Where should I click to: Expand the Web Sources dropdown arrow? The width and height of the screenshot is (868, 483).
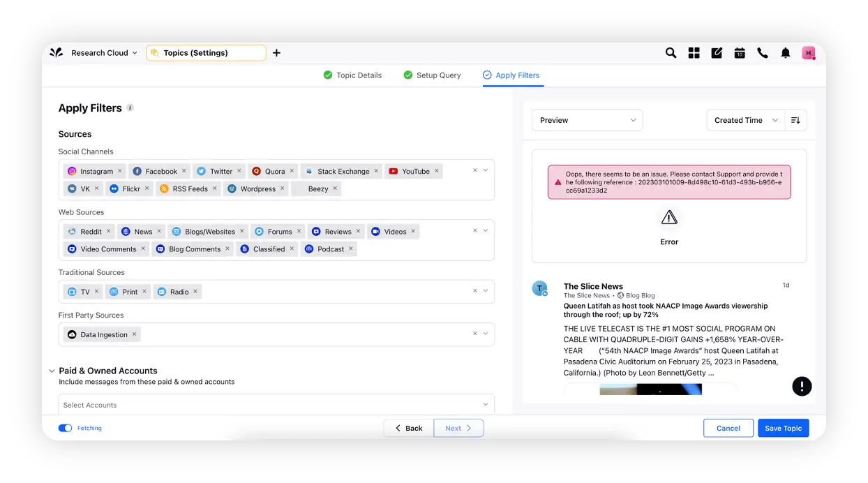click(486, 230)
